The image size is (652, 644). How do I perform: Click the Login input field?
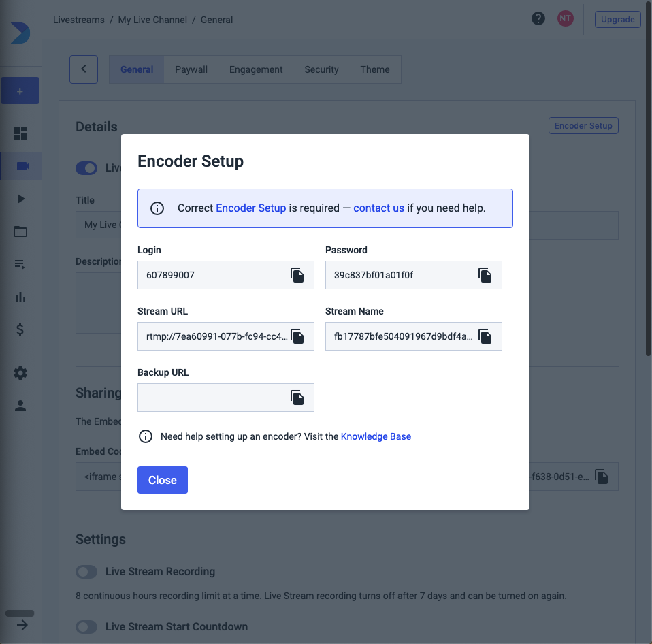[x=226, y=275]
